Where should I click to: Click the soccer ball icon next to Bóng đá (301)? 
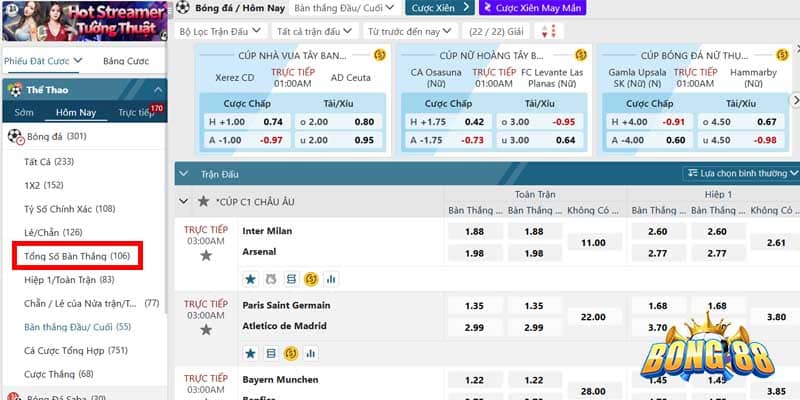(x=15, y=137)
